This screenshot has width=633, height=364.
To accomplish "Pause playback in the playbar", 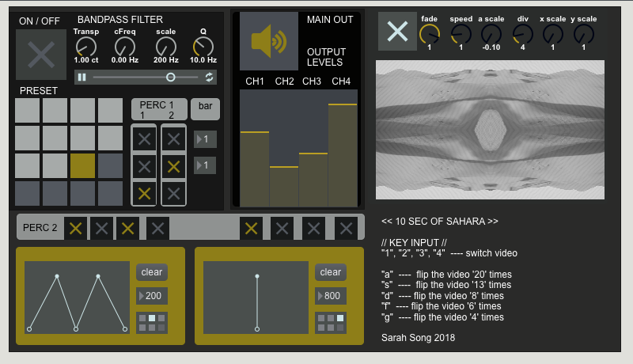I will click(82, 77).
